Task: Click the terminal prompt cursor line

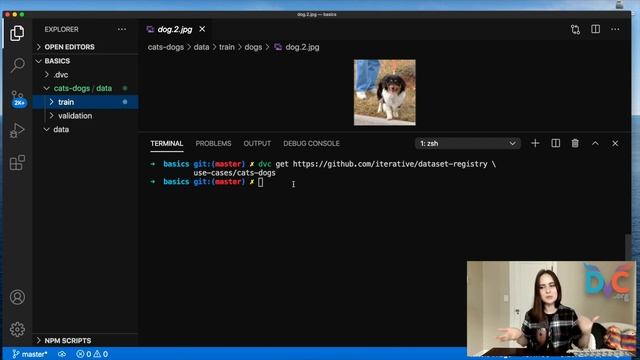Action: [260, 182]
